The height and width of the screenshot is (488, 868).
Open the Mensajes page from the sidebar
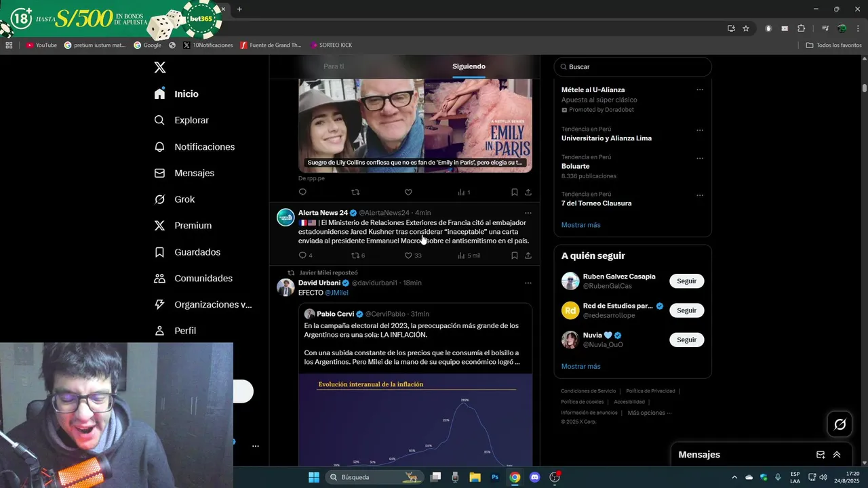pos(184,173)
